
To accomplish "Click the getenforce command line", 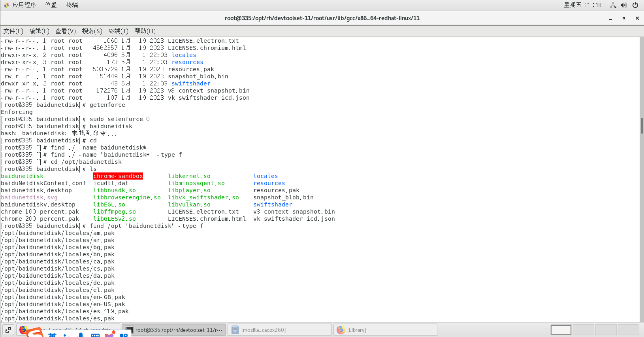I will pyautogui.click(x=63, y=105).
